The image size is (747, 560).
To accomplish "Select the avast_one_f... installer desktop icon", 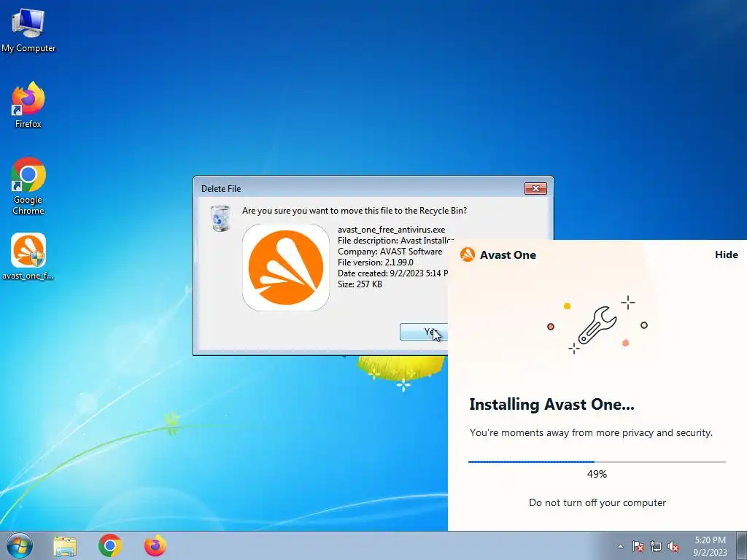I will (28, 257).
